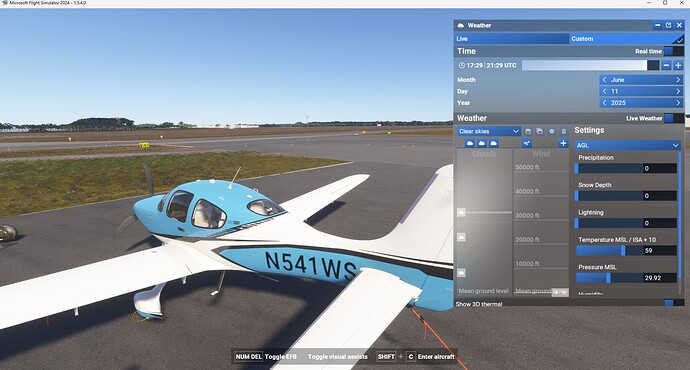Open the Clear skies preset dropdown
Viewport: 690px width, 370px height.
tap(488, 131)
